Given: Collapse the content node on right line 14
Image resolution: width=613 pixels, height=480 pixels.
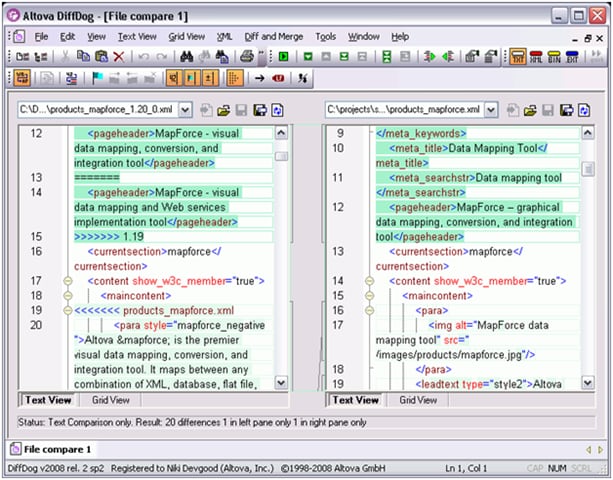Looking at the screenshot, I should point(369,281).
